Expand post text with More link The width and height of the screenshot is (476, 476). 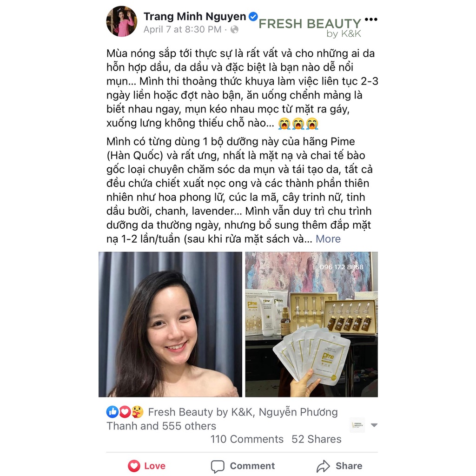[328, 239]
